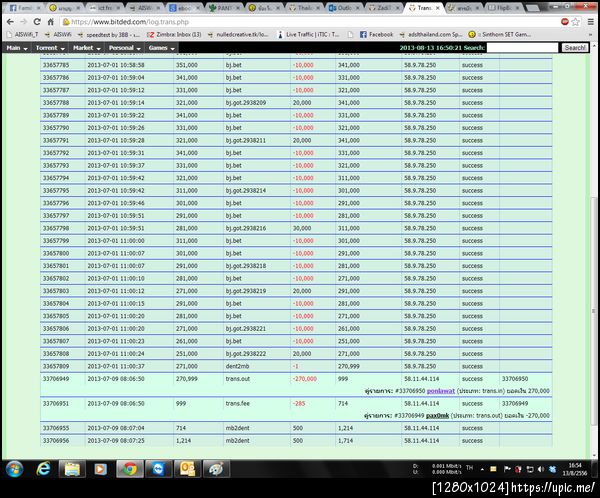Click the volume speaker tray icon
The image size is (600, 498).
point(541,469)
